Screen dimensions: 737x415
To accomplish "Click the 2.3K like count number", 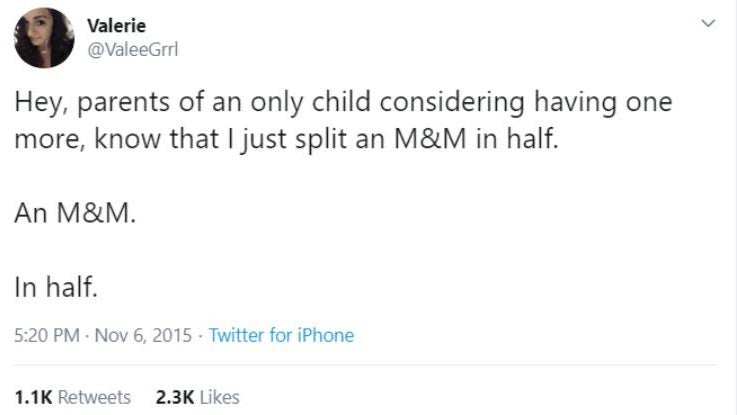I will pyautogui.click(x=175, y=398).
